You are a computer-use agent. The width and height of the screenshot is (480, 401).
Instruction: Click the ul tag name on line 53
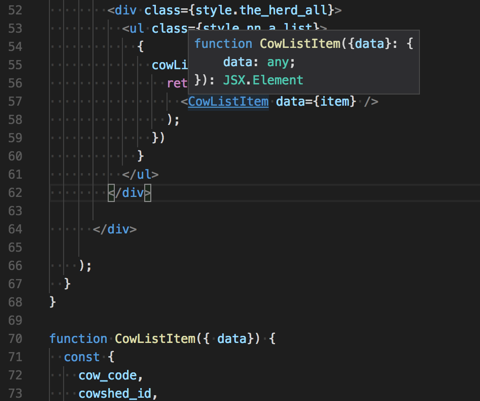tap(137, 28)
